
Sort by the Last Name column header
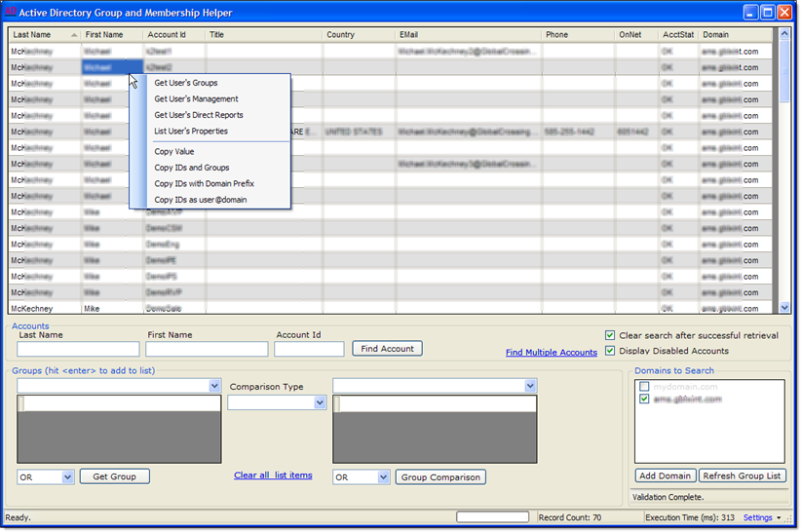coord(45,35)
